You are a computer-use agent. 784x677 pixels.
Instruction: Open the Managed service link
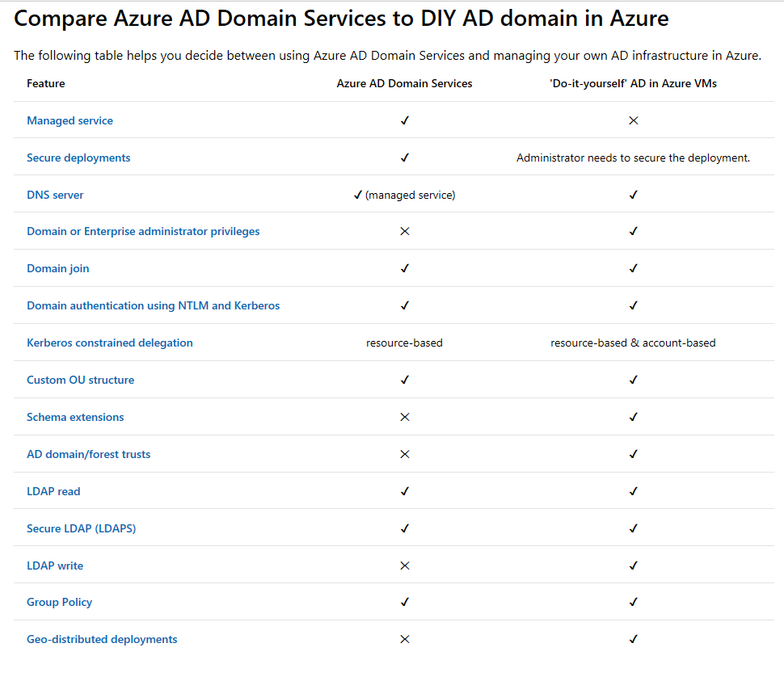tap(70, 120)
